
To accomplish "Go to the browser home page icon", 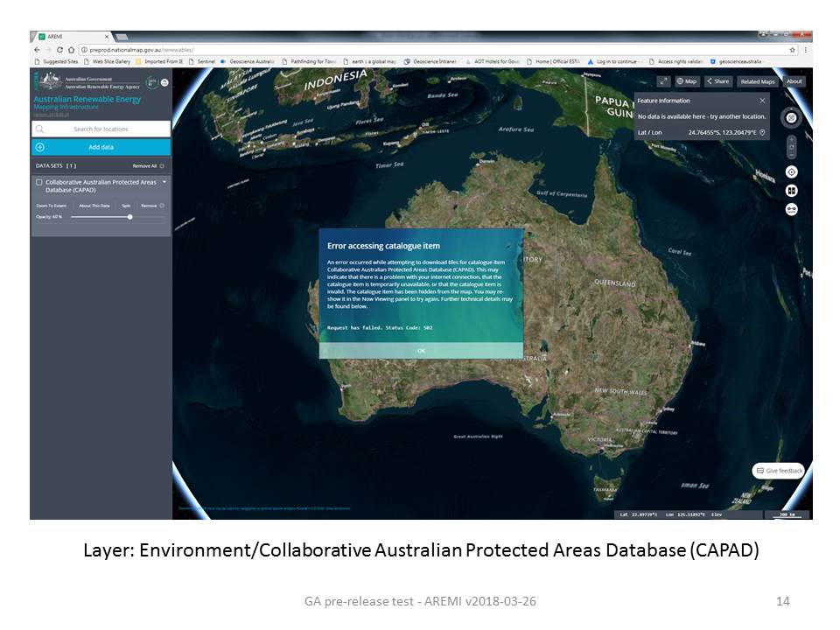I will (x=71, y=50).
